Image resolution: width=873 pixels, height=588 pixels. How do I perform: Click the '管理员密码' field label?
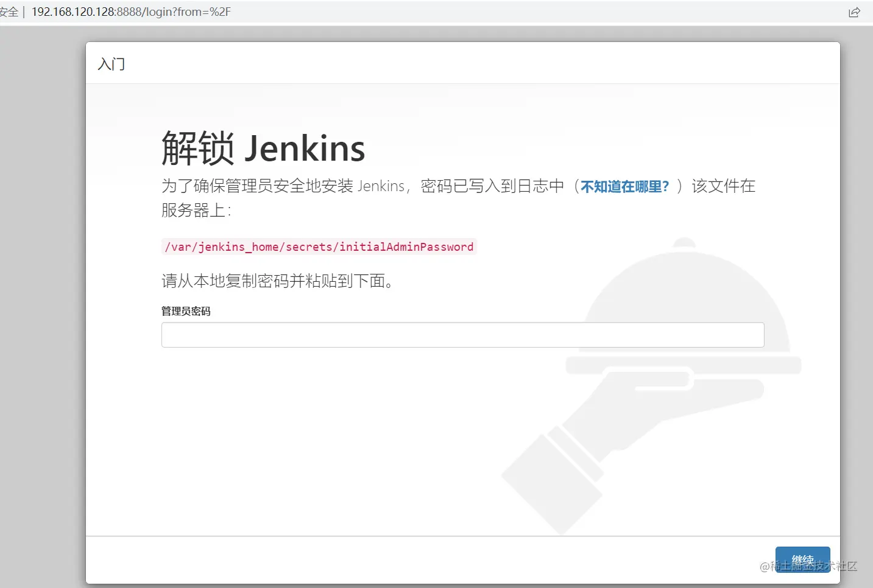[x=186, y=311]
